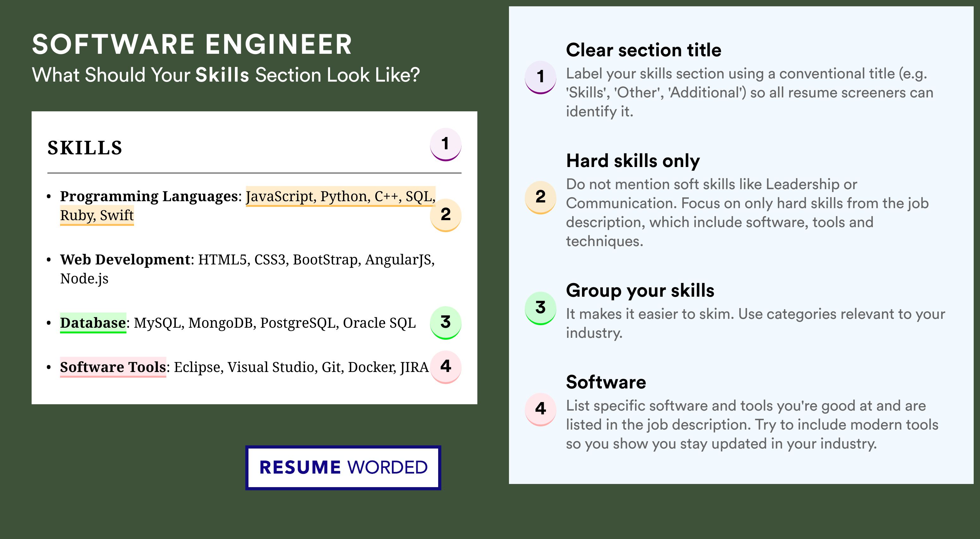The image size is (980, 539).
Task: Click the Hard skills only heading
Action: pos(633,161)
